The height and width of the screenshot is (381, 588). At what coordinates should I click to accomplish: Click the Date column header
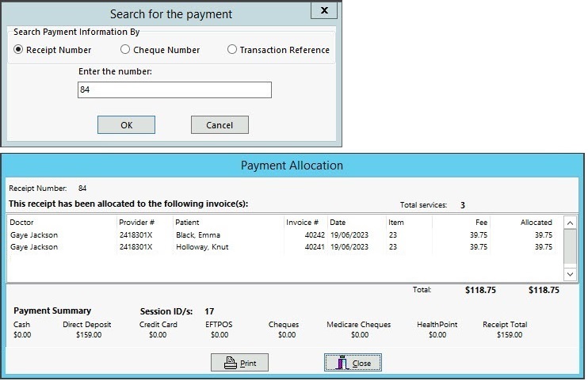tap(338, 223)
